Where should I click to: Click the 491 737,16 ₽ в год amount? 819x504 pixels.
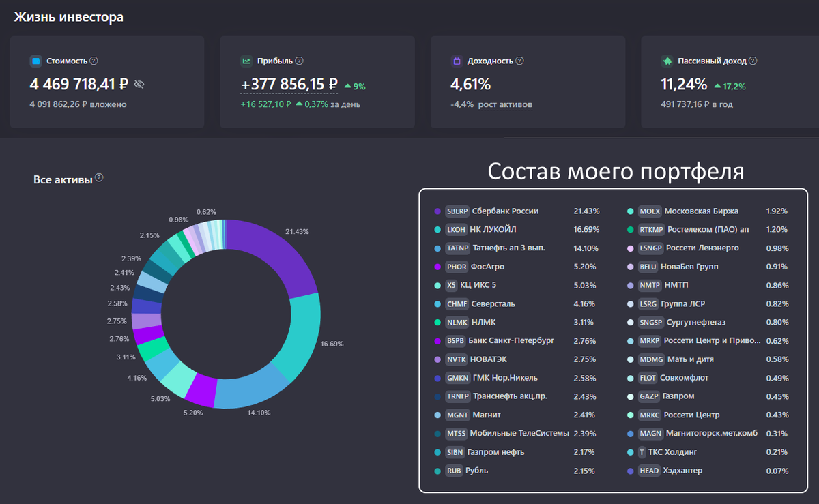click(697, 104)
